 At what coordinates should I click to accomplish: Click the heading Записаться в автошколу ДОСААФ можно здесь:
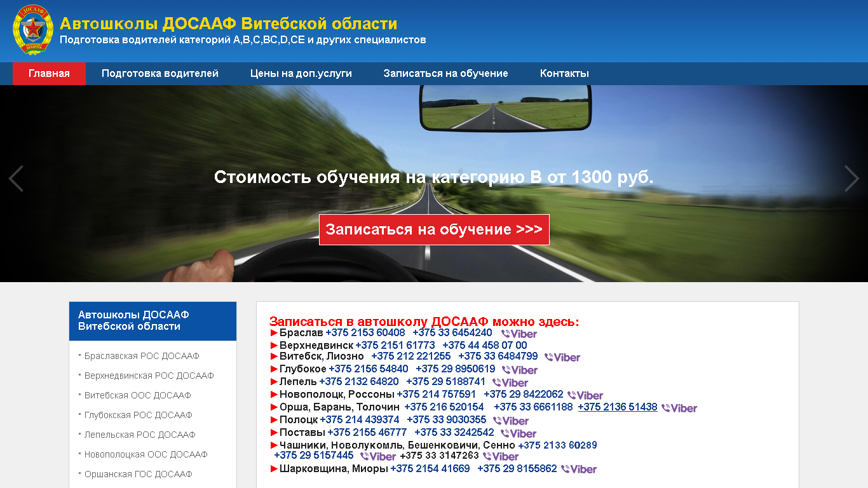coord(424,322)
